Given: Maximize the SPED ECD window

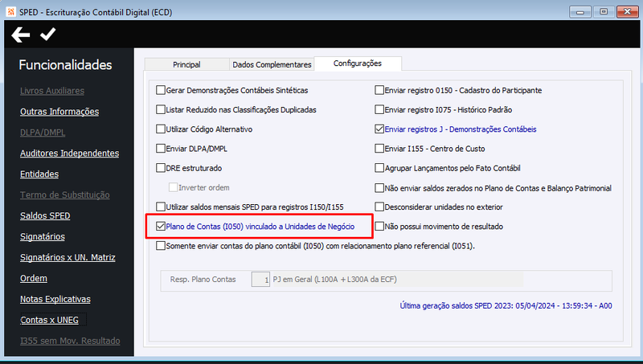Looking at the screenshot, I should tap(604, 11).
